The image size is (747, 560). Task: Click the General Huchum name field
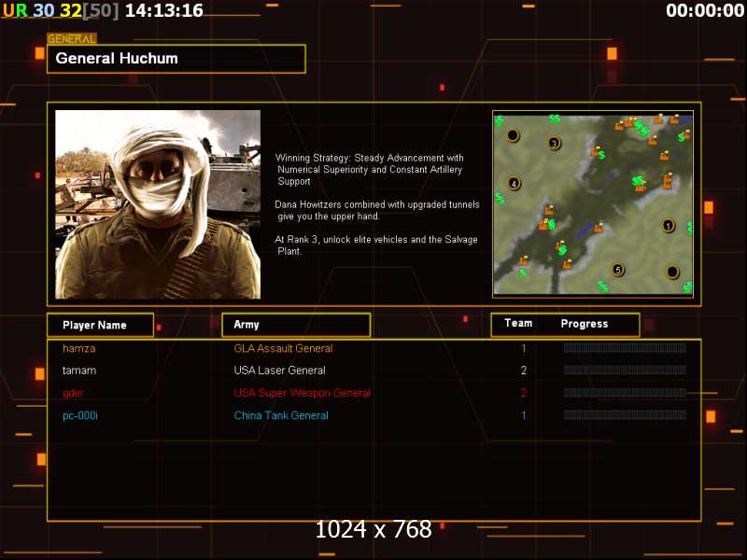[176, 59]
